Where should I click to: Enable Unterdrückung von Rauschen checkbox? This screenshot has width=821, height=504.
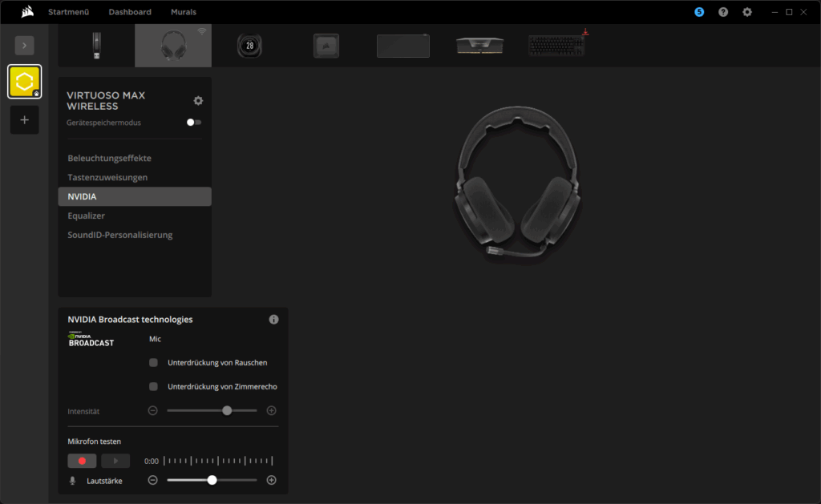point(154,363)
